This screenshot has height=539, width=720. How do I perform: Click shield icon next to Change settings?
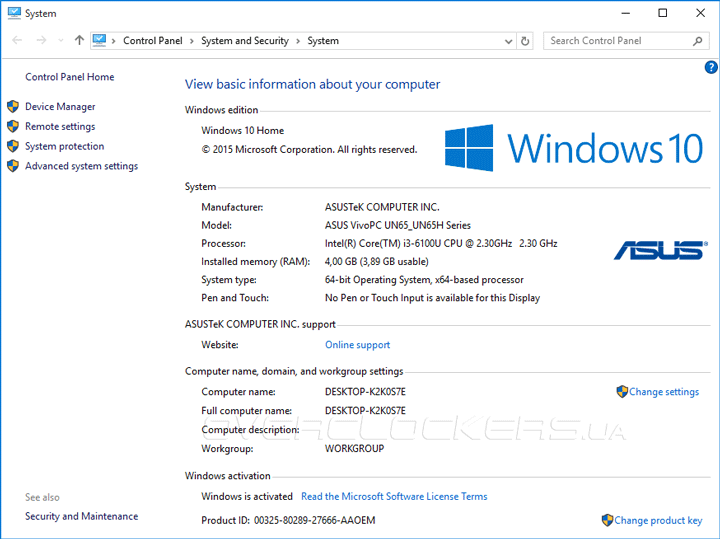622,392
